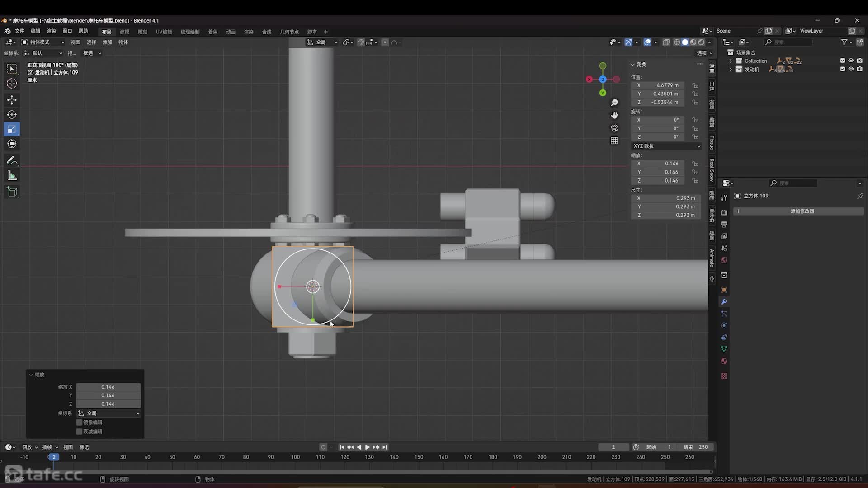Viewport: 868px width, 488px height.
Task: Switch to the 建模 workspace tab
Action: tap(125, 32)
